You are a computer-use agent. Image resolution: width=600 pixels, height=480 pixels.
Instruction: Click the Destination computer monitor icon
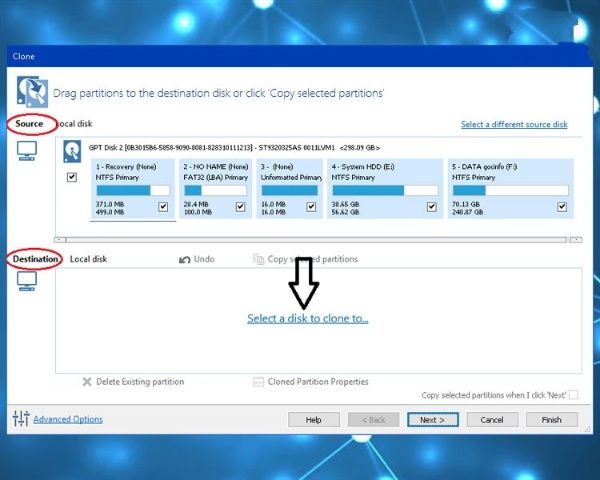click(x=27, y=281)
